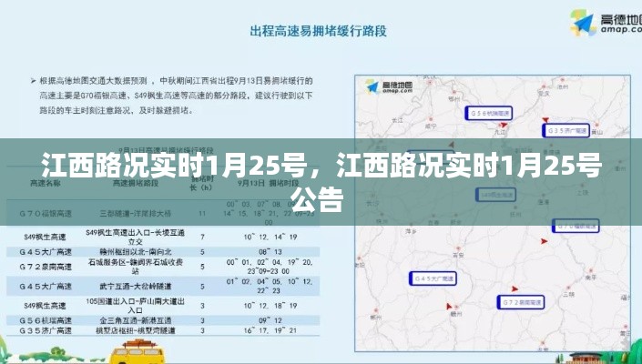Click the AMap logo inside the map panel
Viewport: 642px width, 364px height.
[389, 86]
